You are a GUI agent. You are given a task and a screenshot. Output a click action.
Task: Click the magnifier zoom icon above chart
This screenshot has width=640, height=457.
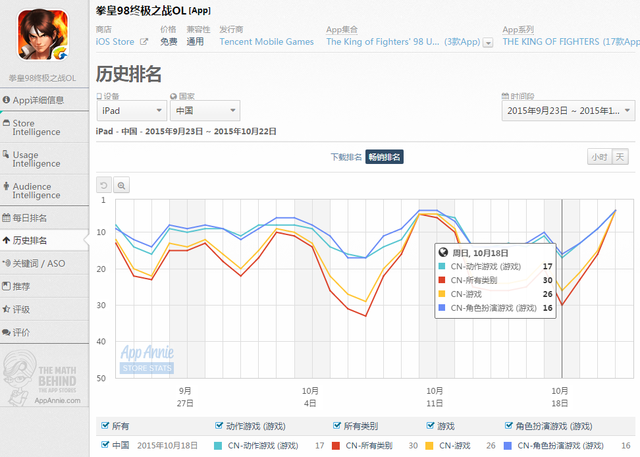pyautogui.click(x=122, y=185)
